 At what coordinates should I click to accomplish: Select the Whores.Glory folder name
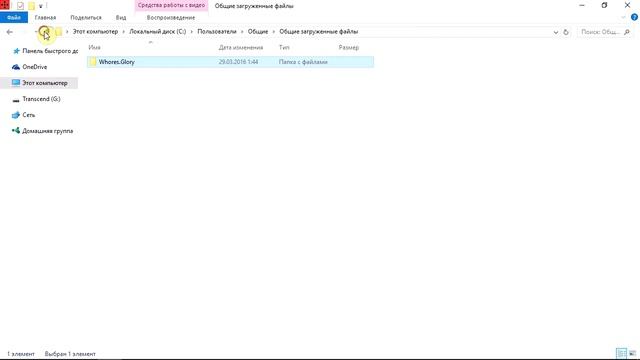click(117, 62)
